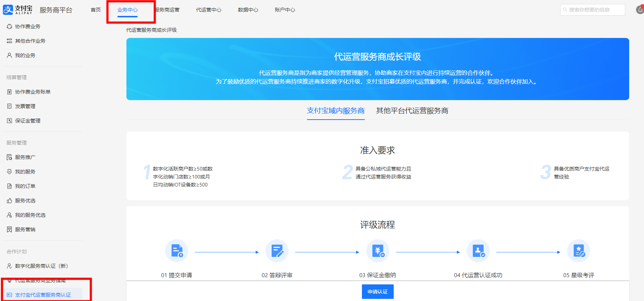The height and width of the screenshot is (301, 644).
Task: Click the 01 提交申请 step icon
Action: (x=177, y=251)
